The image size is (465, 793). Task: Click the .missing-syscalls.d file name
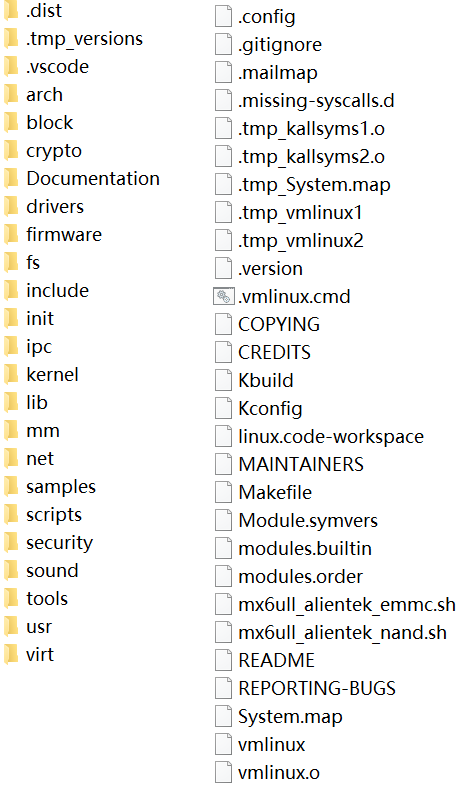(x=316, y=101)
